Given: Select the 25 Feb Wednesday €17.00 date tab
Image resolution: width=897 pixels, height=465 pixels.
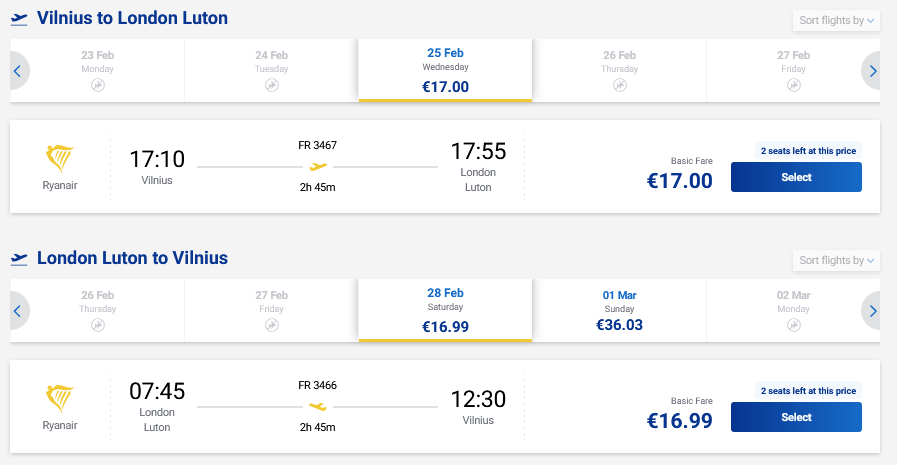Looking at the screenshot, I should pos(445,70).
